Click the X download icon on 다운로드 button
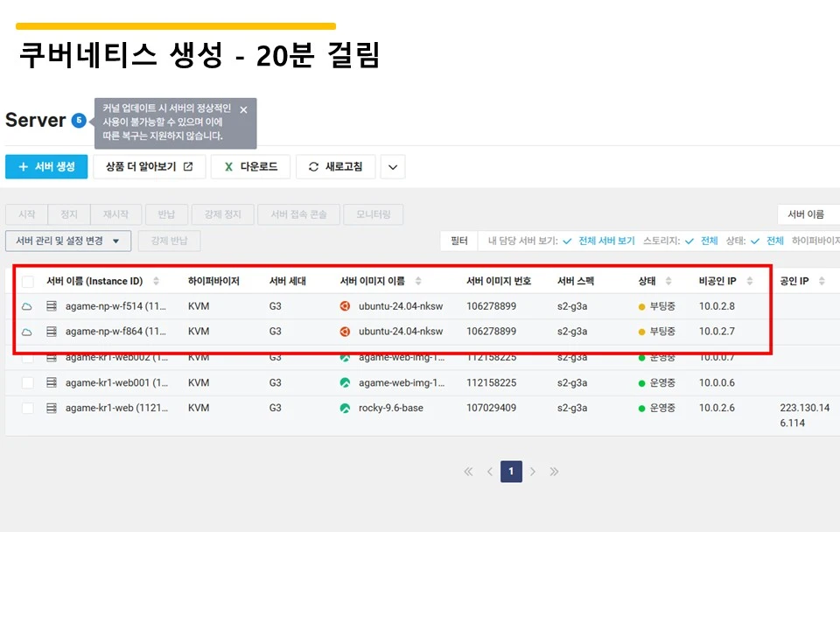The image size is (840, 630). click(x=229, y=166)
